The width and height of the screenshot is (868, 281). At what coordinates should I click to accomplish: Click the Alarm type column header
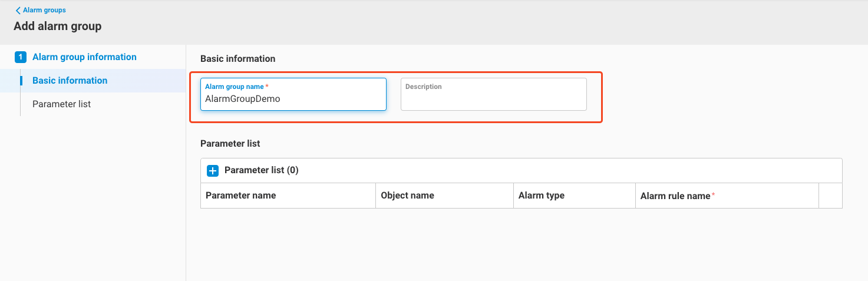(541, 196)
